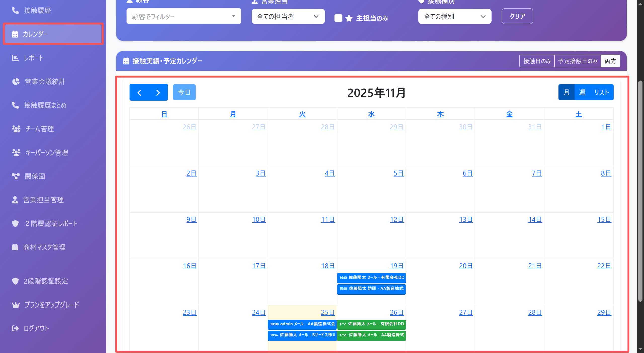Go to next month with right chevron
Image resolution: width=644 pixels, height=353 pixels.
click(158, 93)
